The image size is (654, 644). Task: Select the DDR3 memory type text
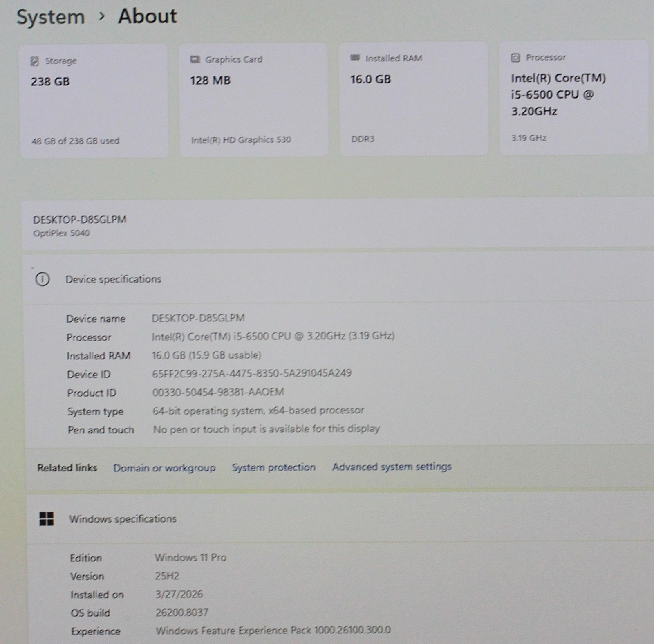tap(363, 139)
